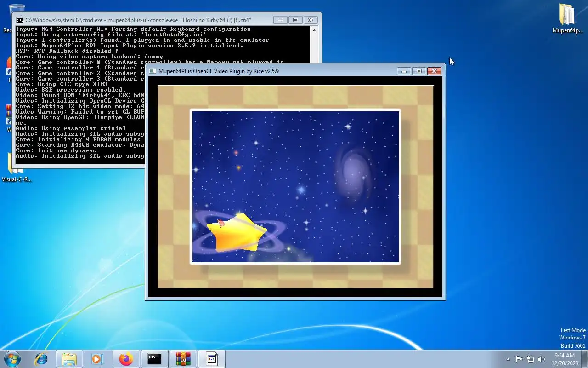Click the "Test Mode" desktop watermark line
The width and height of the screenshot is (588, 368).
(x=573, y=330)
